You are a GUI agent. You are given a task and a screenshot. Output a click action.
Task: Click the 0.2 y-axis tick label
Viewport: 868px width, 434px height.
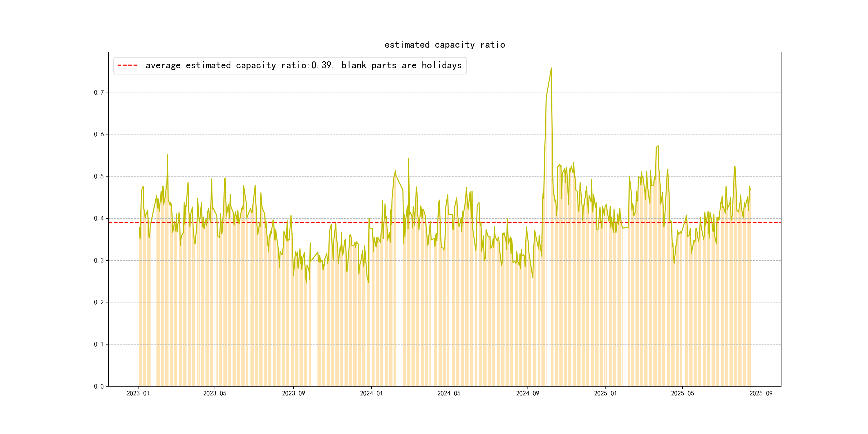point(99,302)
